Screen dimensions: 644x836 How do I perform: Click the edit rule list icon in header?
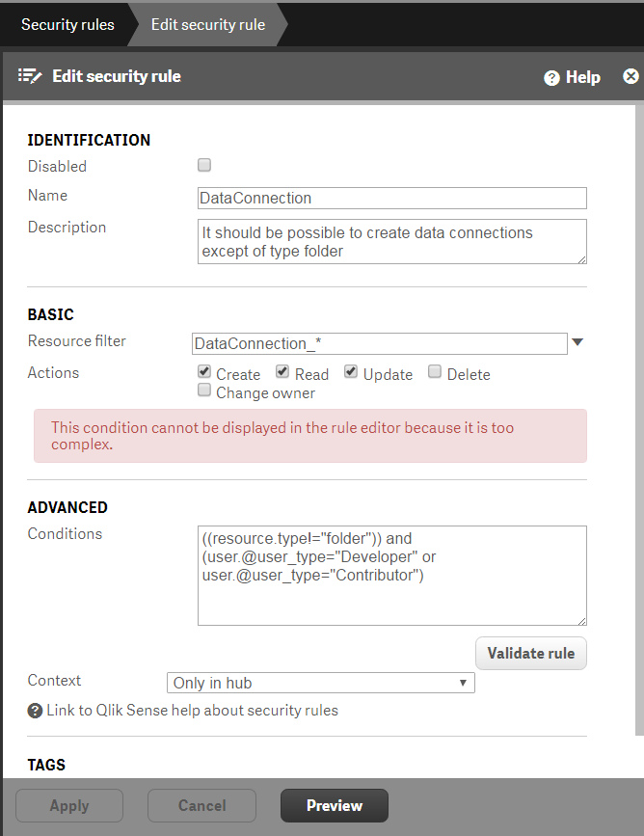30,76
